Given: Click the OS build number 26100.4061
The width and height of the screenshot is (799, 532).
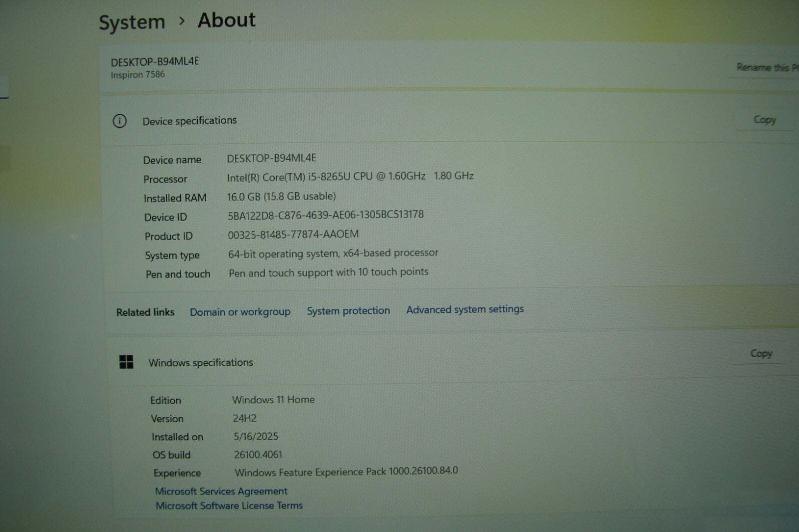Looking at the screenshot, I should tap(258, 455).
